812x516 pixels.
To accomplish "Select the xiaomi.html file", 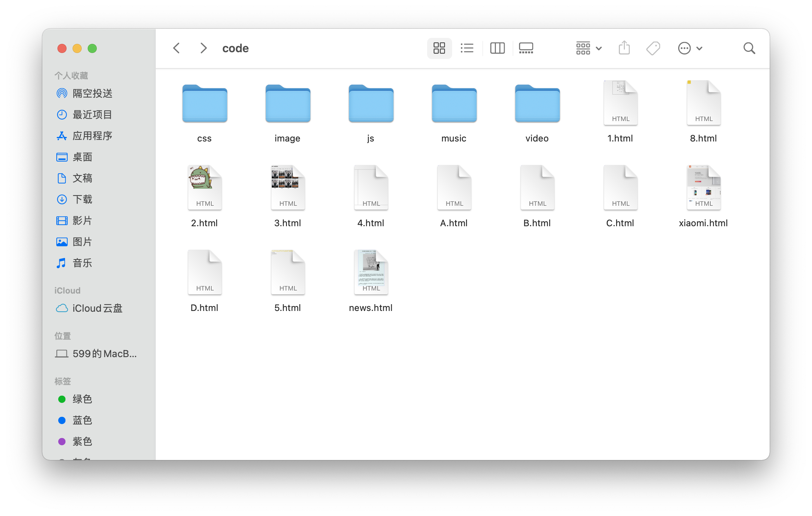I will [704, 187].
